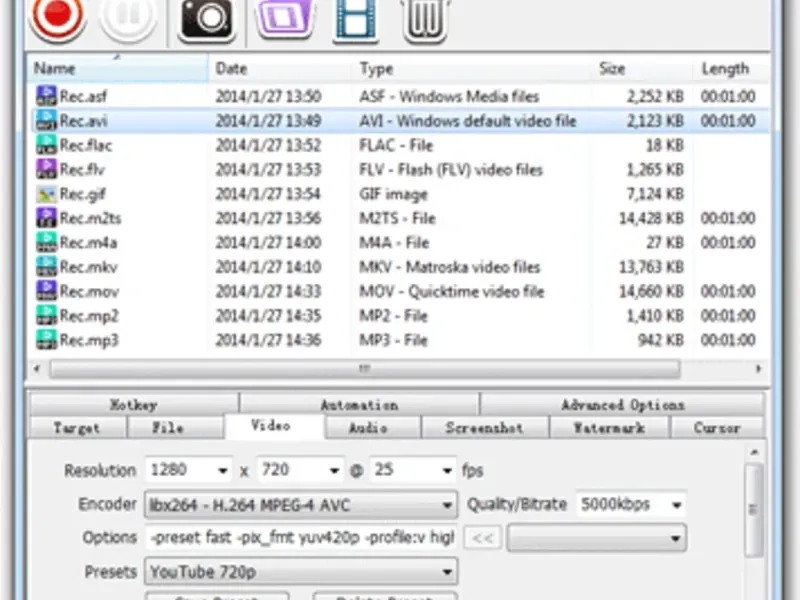Image resolution: width=800 pixels, height=600 pixels.
Task: Click the Options text field with -preset fast
Action: pyautogui.click(x=301, y=538)
